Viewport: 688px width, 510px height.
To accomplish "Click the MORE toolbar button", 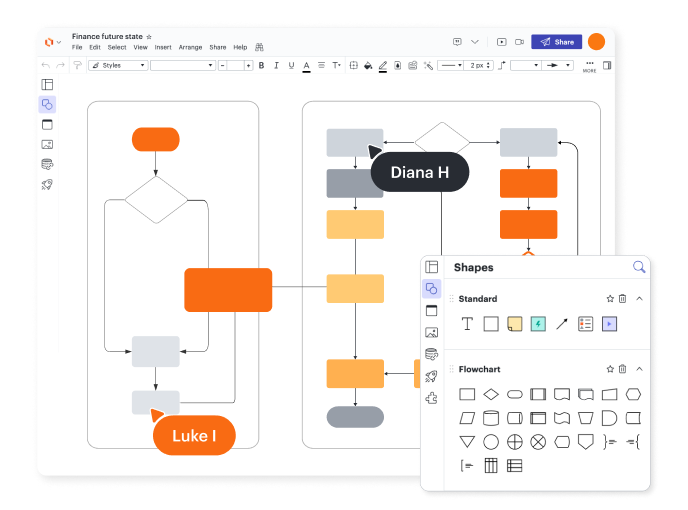I will coord(589,66).
